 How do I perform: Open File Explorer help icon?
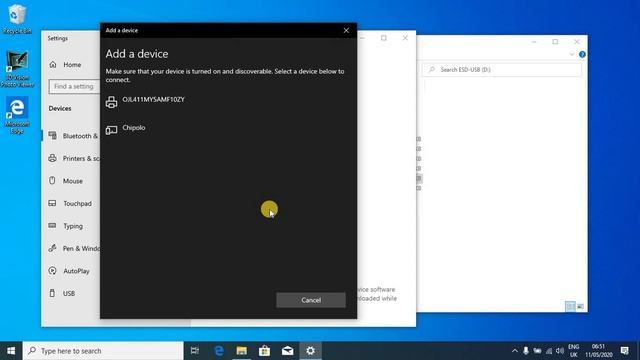(x=582, y=54)
